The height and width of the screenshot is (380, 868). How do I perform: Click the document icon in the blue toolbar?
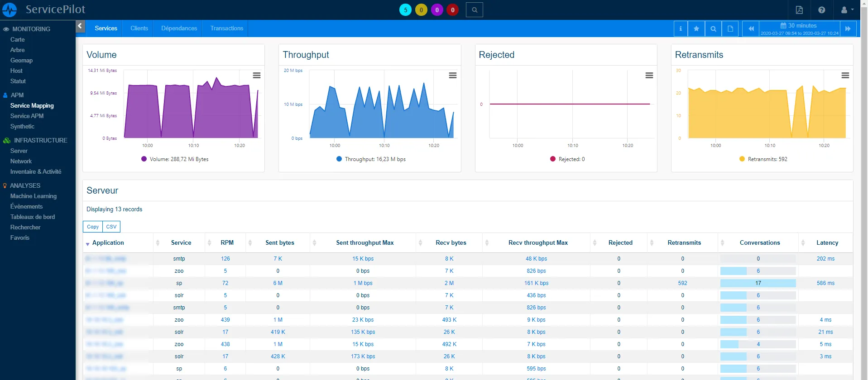(x=730, y=28)
